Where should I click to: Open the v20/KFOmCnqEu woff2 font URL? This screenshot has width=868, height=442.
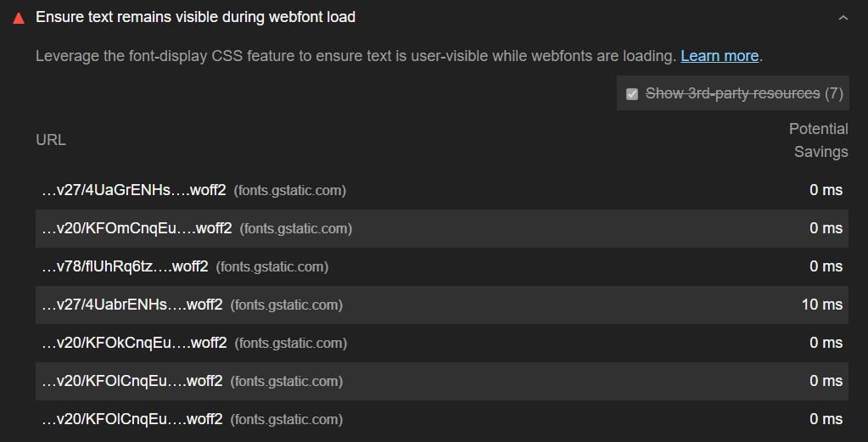click(137, 228)
